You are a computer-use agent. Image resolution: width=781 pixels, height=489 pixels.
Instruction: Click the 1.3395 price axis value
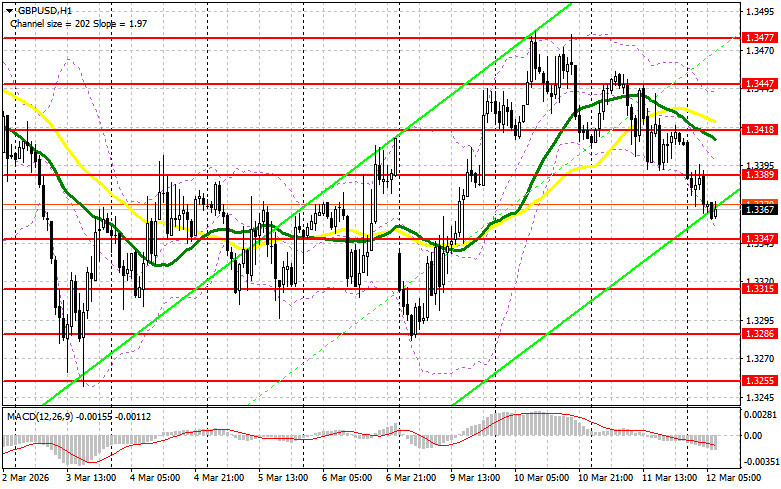tap(758, 166)
